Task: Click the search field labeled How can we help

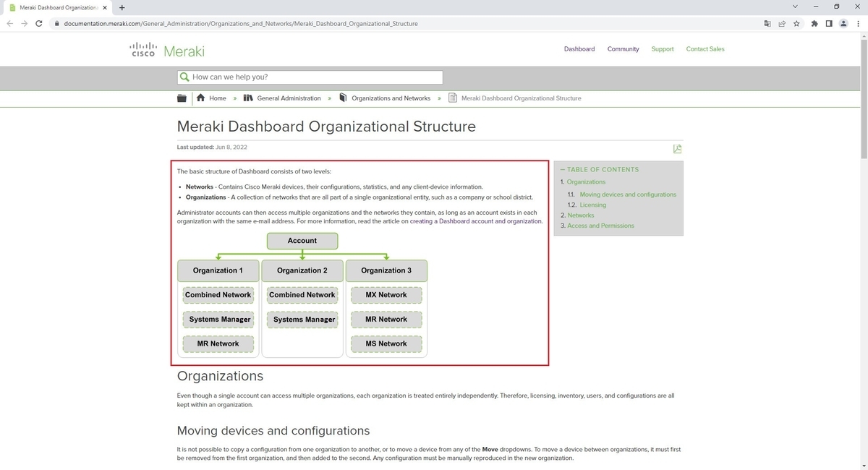Action: coord(311,77)
